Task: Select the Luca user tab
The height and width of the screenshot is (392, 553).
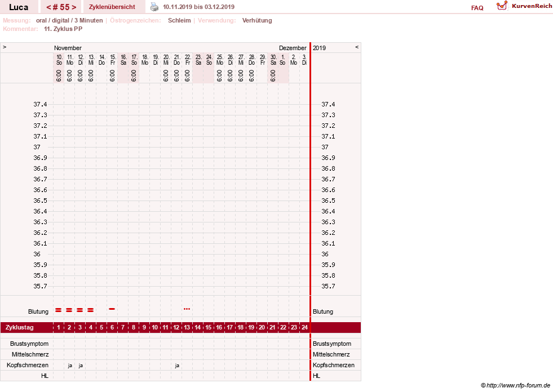Action: point(19,7)
